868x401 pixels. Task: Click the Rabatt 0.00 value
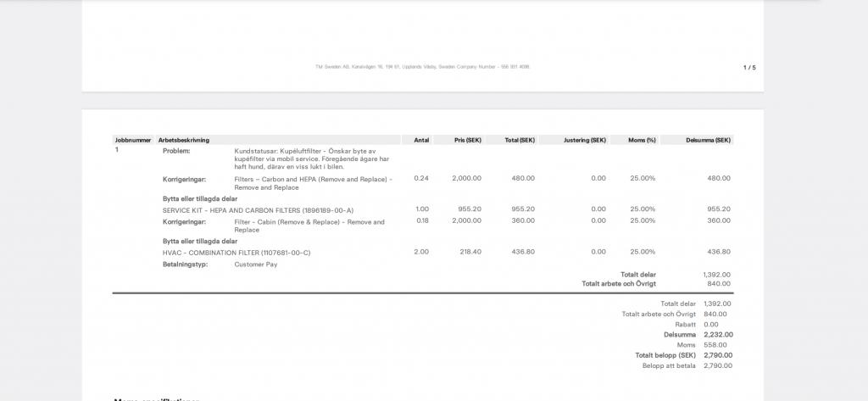coord(710,325)
